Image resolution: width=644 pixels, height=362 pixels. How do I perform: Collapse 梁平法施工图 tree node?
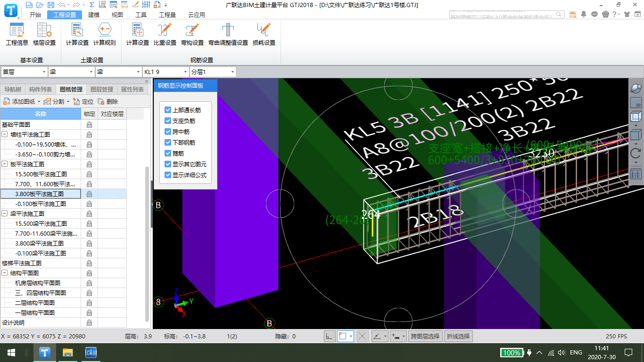point(4,214)
